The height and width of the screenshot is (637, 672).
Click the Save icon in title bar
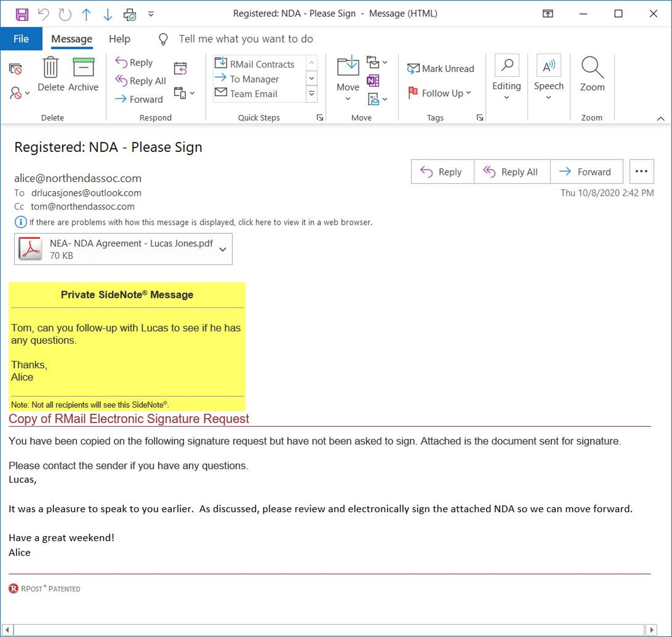click(x=22, y=14)
